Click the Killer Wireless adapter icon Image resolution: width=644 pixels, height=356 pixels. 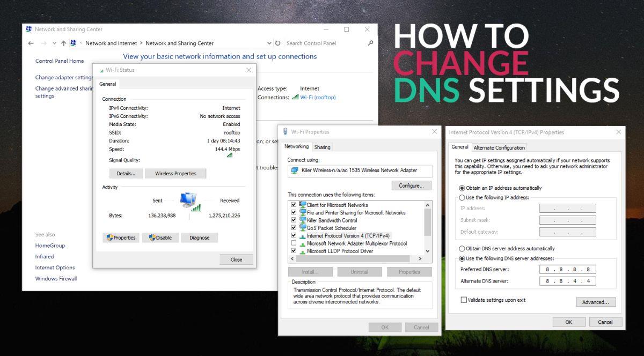click(294, 170)
